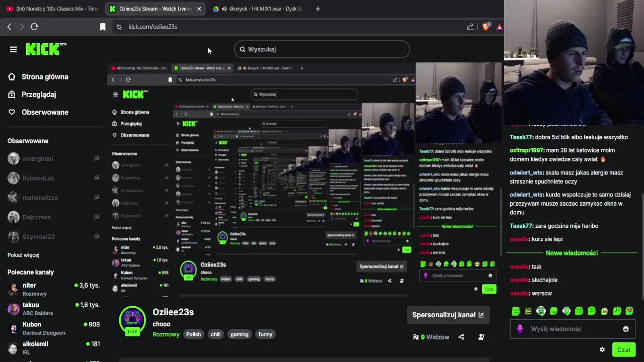Insert the angry square-faced emote
This screenshot has width=644, height=362.
click(528, 311)
